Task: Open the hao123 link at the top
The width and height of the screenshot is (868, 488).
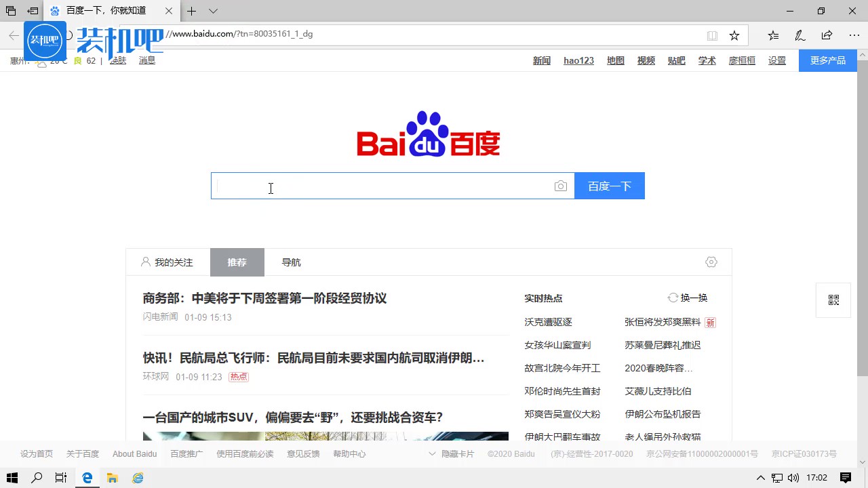Action: (x=578, y=60)
